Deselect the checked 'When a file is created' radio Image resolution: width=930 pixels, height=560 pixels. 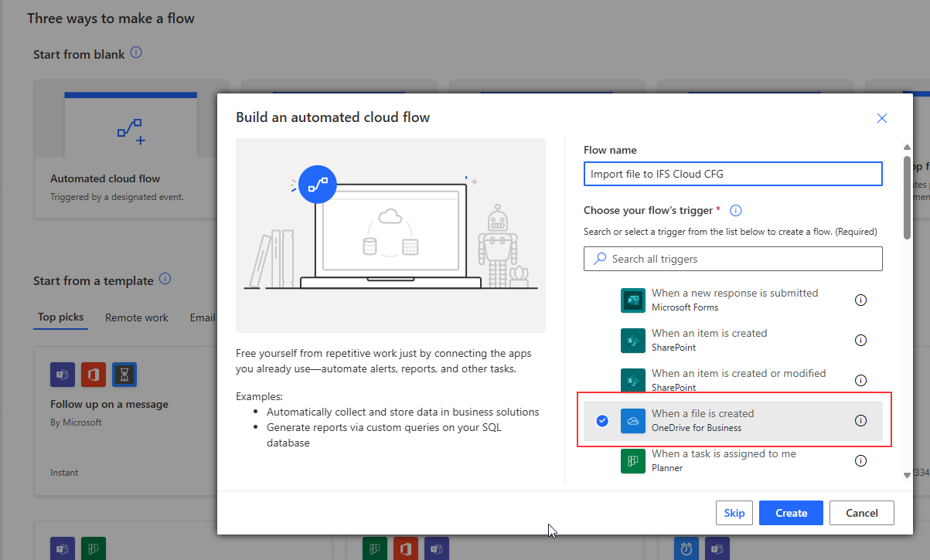[x=603, y=421]
